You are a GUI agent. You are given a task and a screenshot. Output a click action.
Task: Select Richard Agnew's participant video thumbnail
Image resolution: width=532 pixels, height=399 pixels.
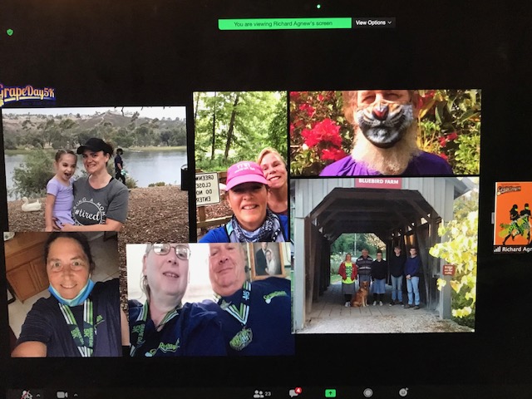512,214
